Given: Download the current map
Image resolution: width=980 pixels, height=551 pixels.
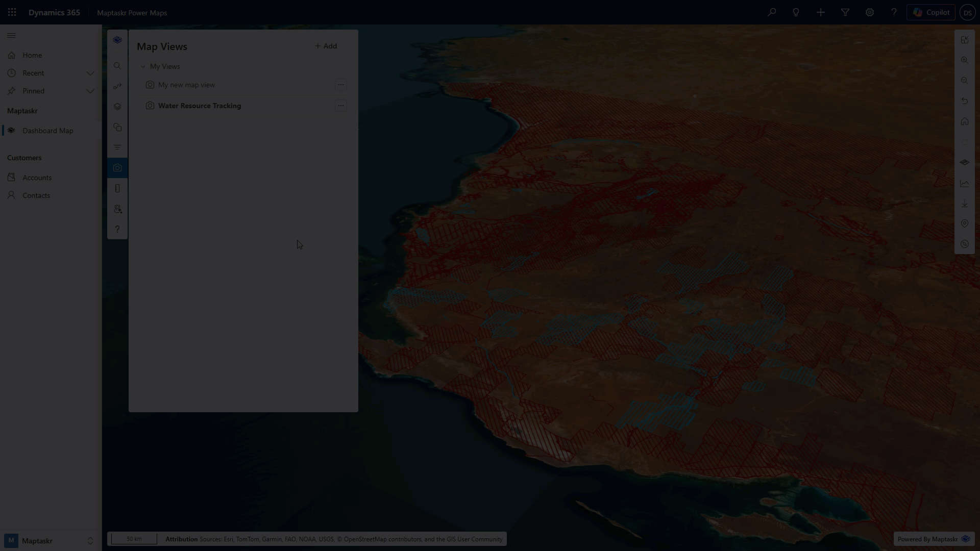Looking at the screenshot, I should (965, 204).
